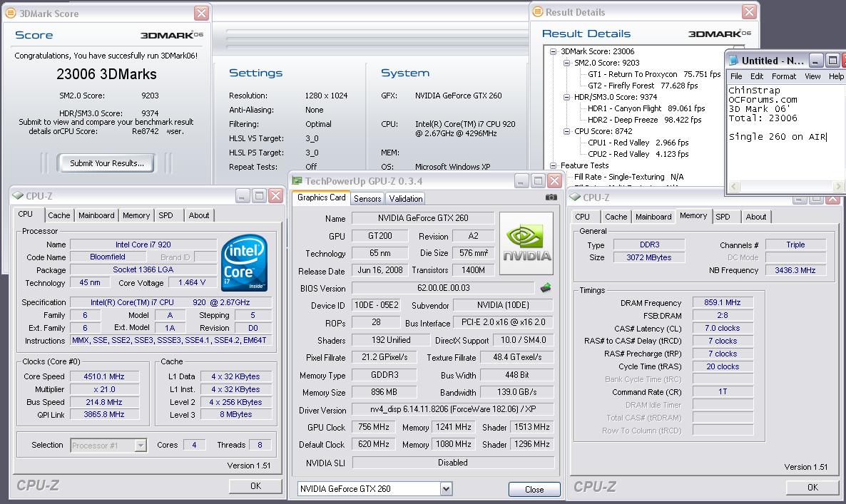Select the Graphics Card tab in GPU-Z

click(322, 197)
